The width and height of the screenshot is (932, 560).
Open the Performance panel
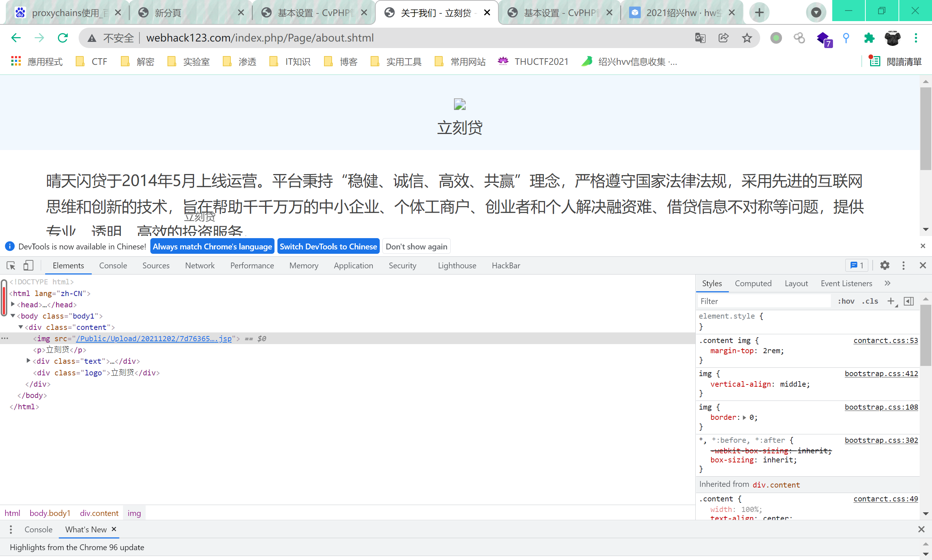(x=252, y=265)
